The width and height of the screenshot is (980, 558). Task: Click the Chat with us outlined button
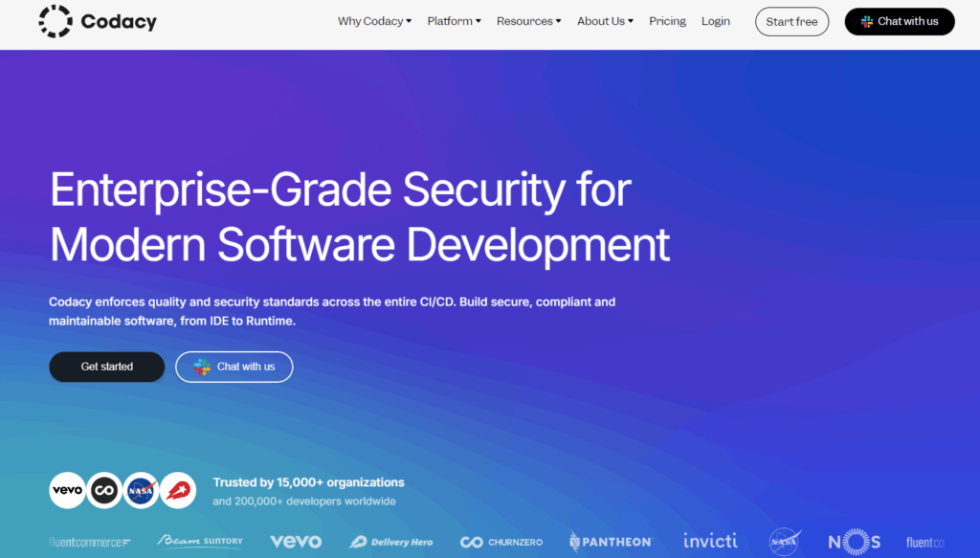(x=234, y=367)
